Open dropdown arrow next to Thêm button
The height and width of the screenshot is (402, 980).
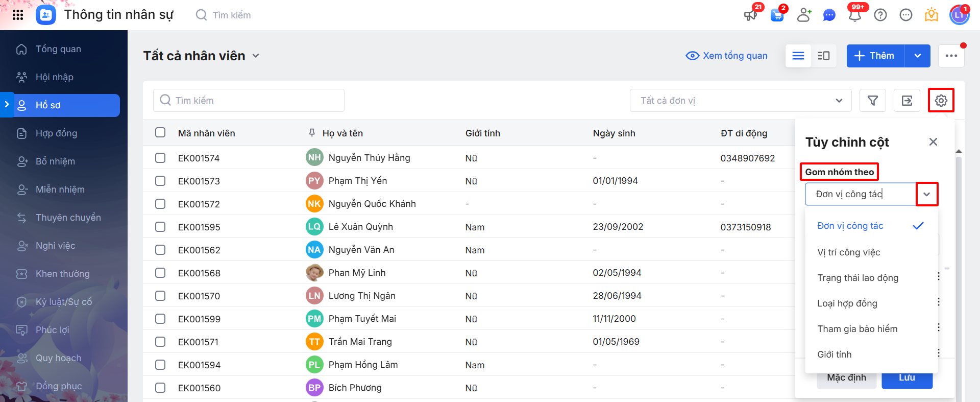point(917,56)
